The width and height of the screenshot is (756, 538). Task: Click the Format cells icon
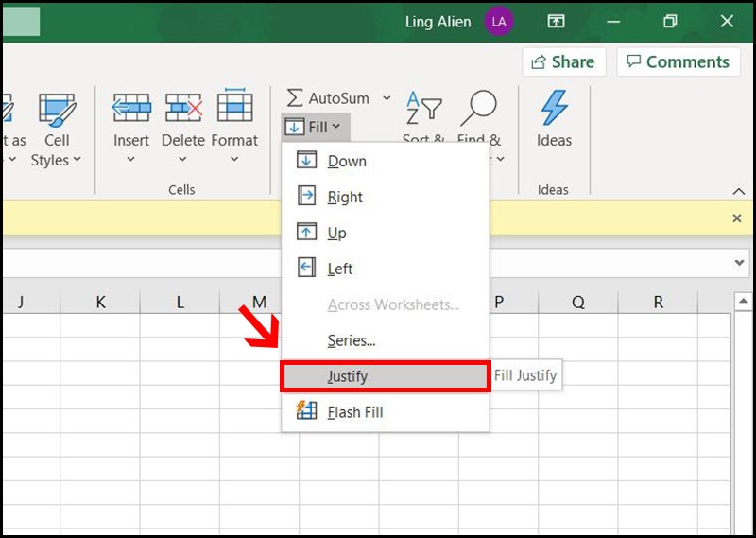pos(234,105)
